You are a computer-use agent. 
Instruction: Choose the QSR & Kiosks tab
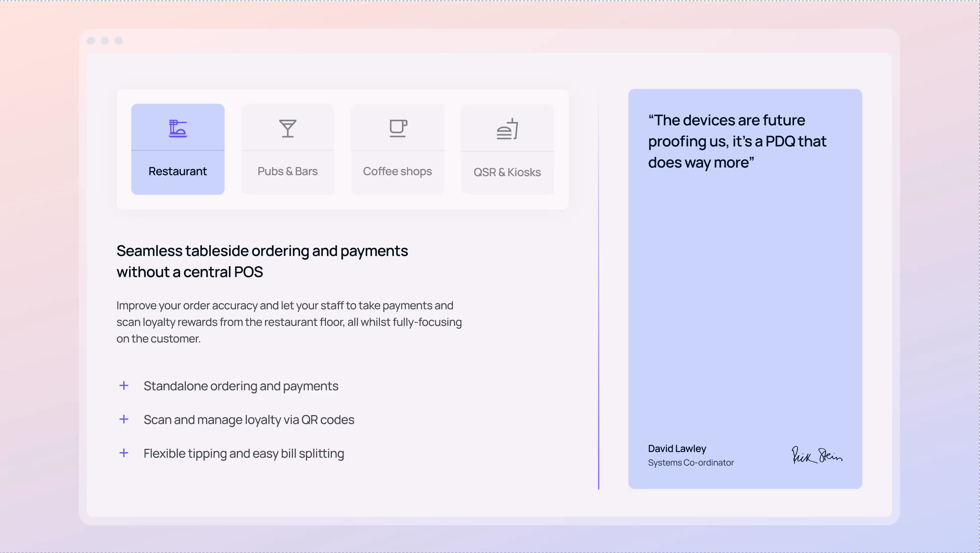(x=507, y=172)
